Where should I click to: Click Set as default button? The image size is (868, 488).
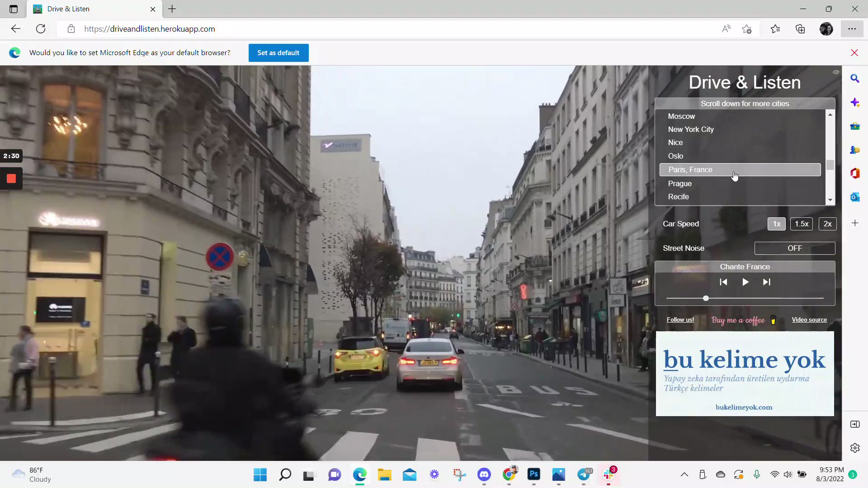point(278,53)
